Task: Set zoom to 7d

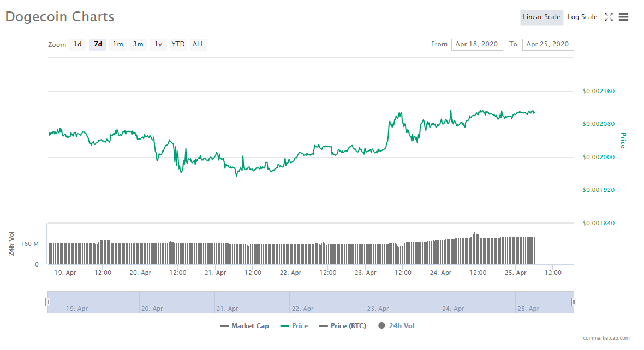Action: click(x=98, y=44)
